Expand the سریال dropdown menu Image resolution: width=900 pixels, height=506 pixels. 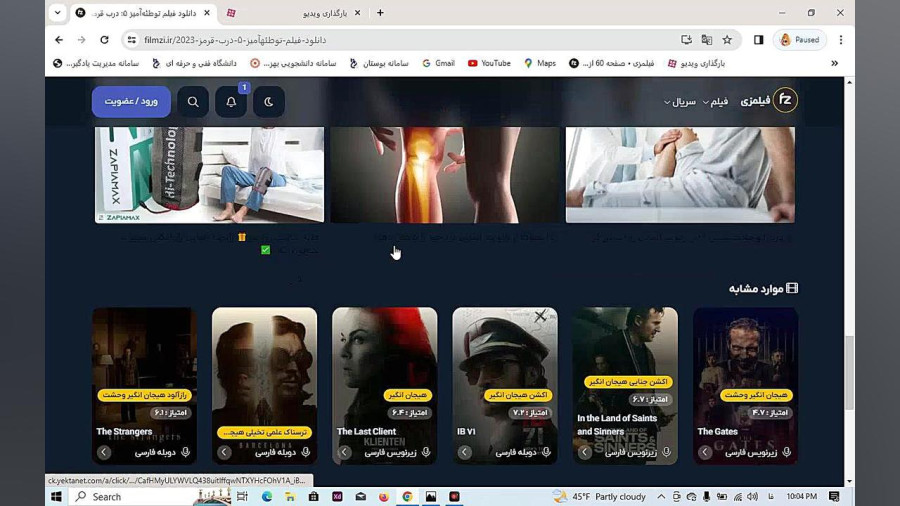[x=680, y=102]
